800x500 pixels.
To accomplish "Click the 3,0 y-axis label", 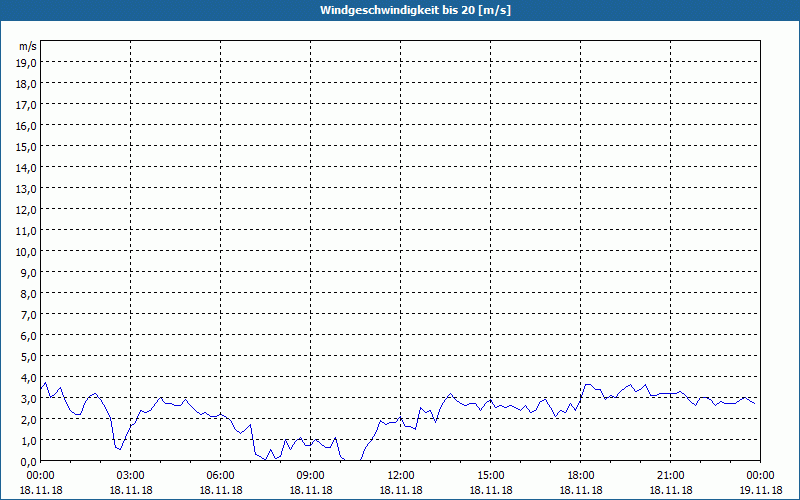I will pos(29,399).
